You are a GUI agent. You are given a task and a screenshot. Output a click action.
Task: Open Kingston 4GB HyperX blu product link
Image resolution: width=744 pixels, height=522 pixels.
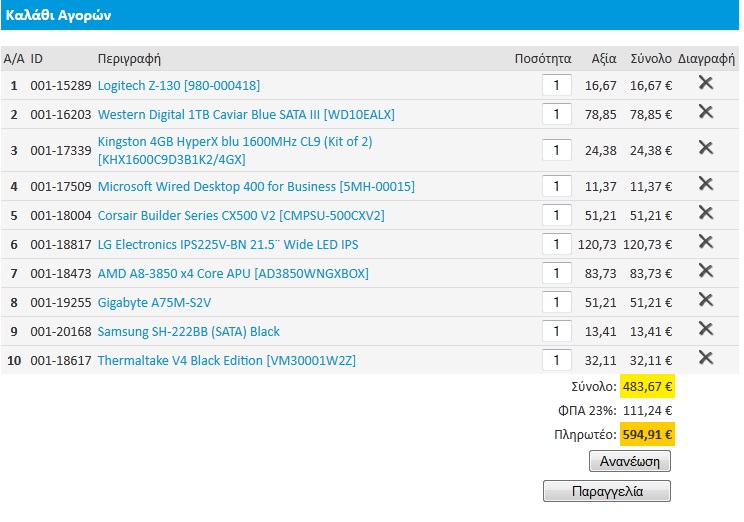coord(235,150)
